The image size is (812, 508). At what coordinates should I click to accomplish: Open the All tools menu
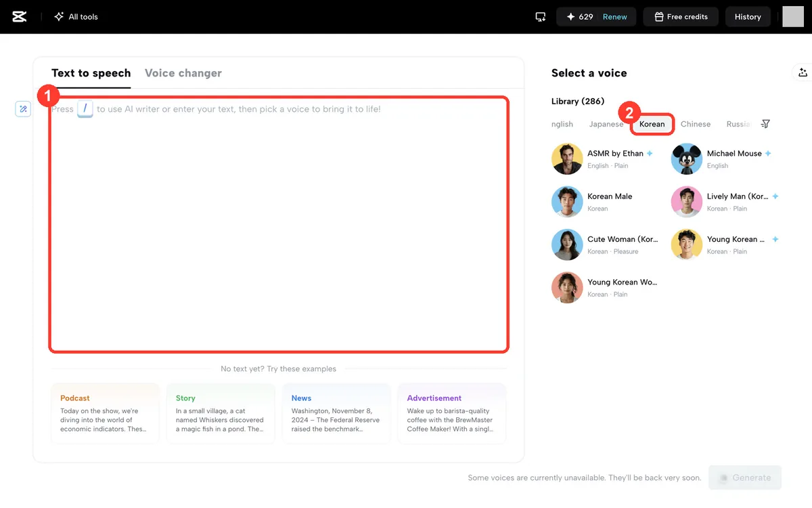[x=76, y=16]
